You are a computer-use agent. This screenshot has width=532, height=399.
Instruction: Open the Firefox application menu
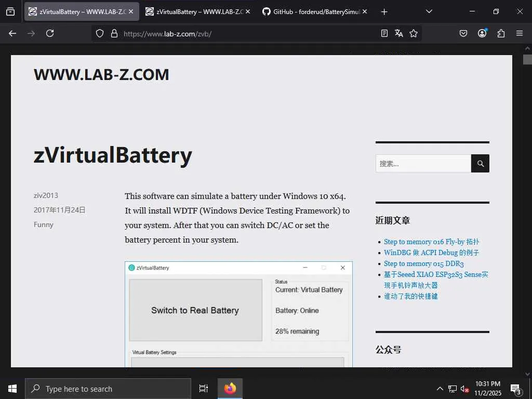pos(520,33)
